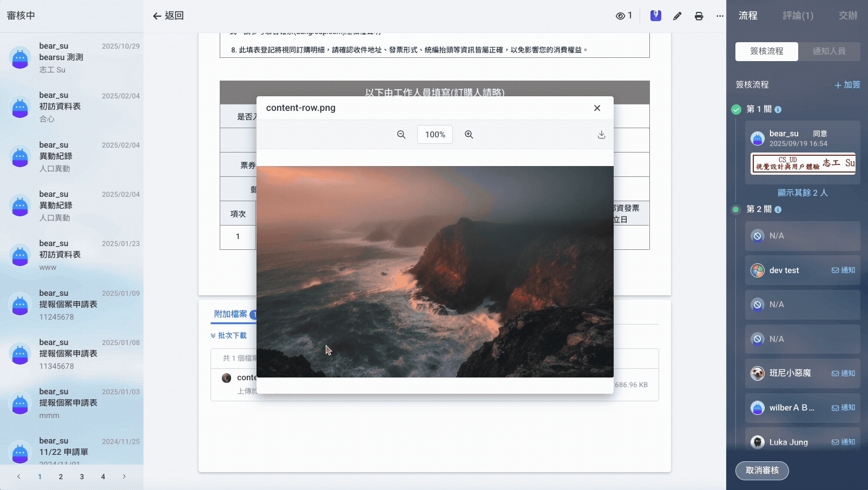
Task: Click the 100% zoom level field
Action: point(435,135)
